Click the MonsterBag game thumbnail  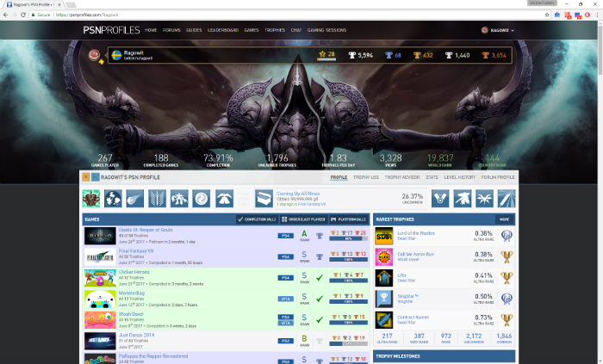(x=100, y=299)
